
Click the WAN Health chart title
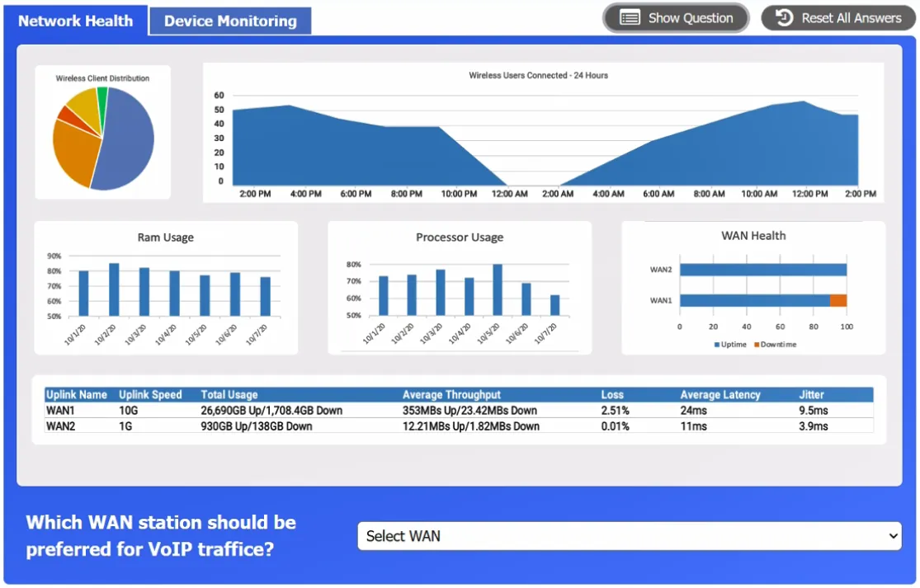(x=753, y=236)
